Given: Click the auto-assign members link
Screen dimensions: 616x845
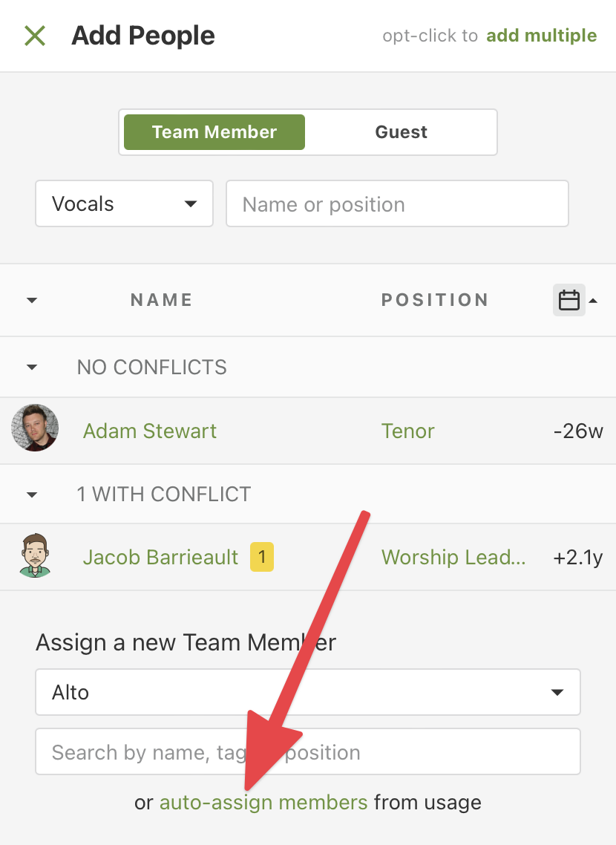Looking at the screenshot, I should pos(263,802).
